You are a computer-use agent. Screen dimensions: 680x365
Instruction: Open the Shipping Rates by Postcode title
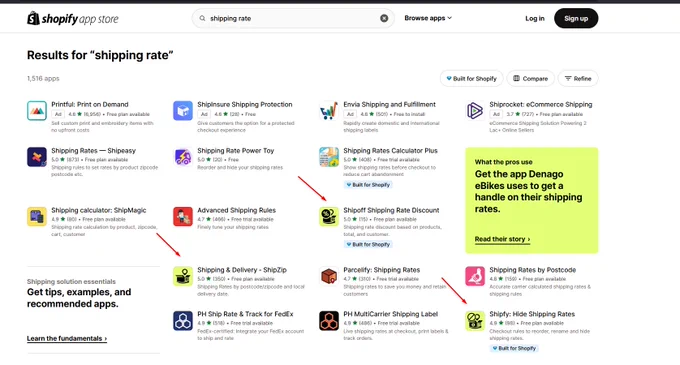click(x=533, y=270)
